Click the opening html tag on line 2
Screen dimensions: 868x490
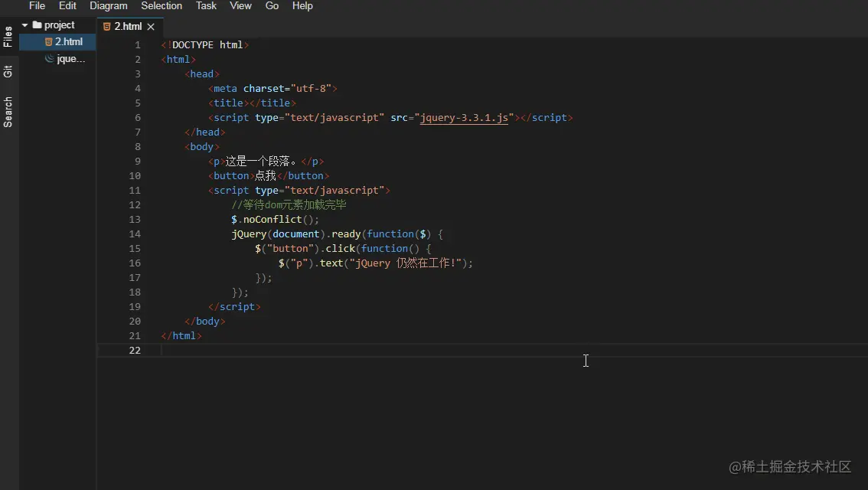point(178,59)
